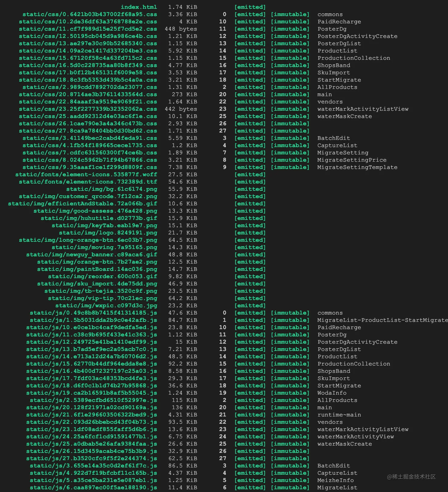Click static/fonts/element-icons.732389d.ttf filename
This screenshot has width=448, height=492.
click(x=88, y=182)
